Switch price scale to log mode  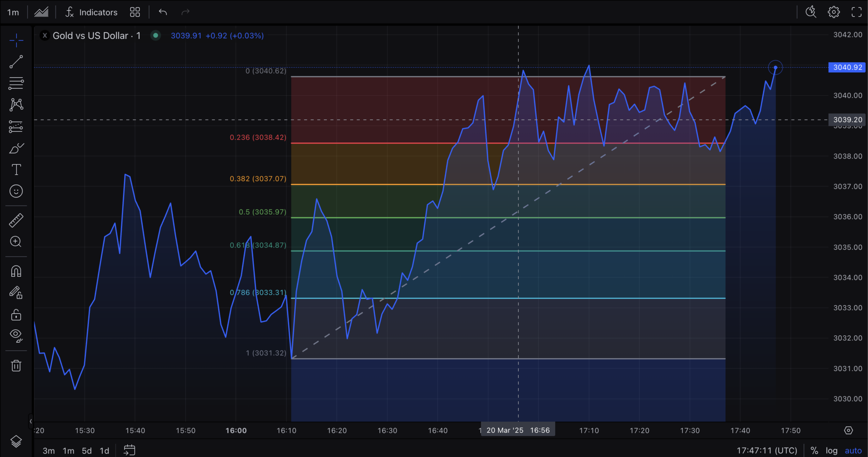coord(831,450)
